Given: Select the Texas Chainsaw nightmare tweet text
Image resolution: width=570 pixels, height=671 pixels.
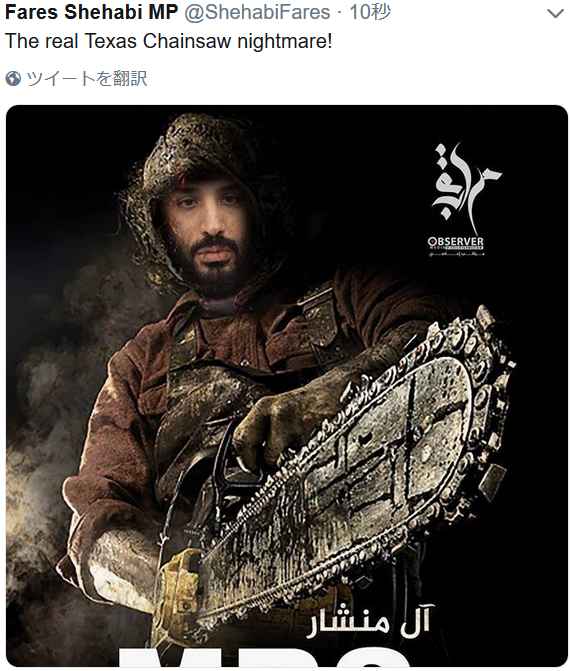Looking at the screenshot, I should [169, 42].
